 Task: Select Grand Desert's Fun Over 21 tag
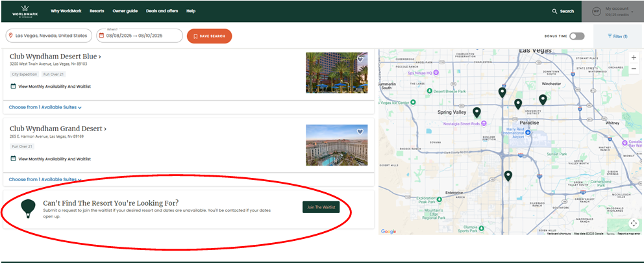22,147
